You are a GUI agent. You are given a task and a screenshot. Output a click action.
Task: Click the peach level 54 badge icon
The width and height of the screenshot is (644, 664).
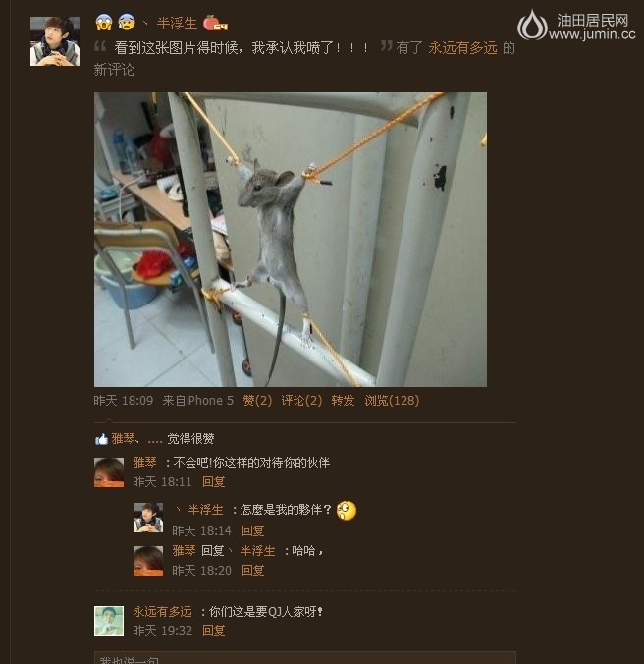[215, 23]
